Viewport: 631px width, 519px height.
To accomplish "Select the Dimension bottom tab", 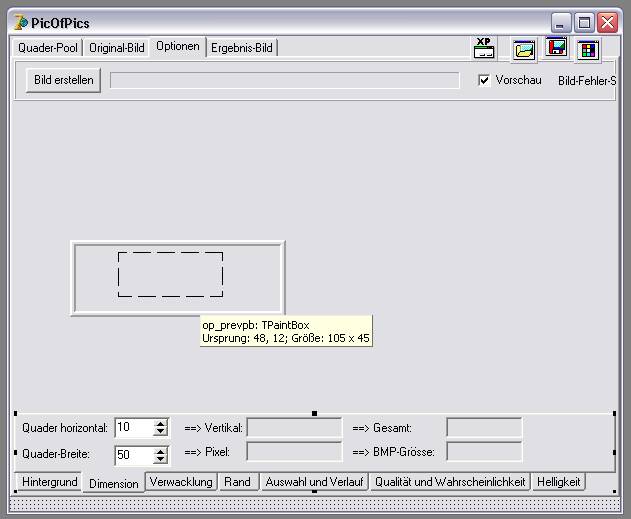I will click(113, 483).
